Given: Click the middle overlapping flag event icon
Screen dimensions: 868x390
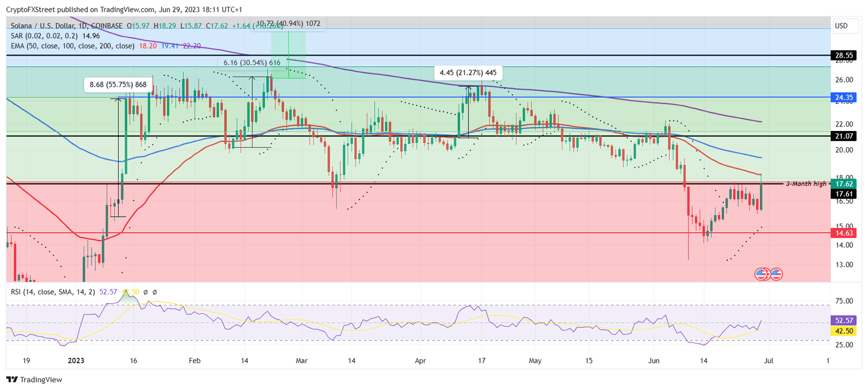Looking at the screenshot, I should coord(767,274).
